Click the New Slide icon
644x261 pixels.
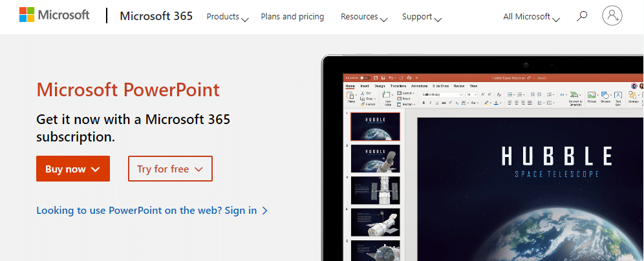[387, 97]
